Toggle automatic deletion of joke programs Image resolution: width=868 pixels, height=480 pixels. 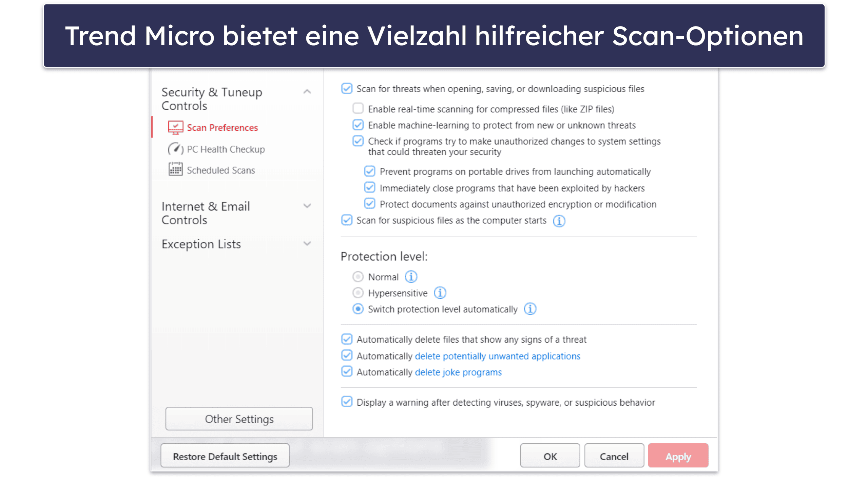347,372
